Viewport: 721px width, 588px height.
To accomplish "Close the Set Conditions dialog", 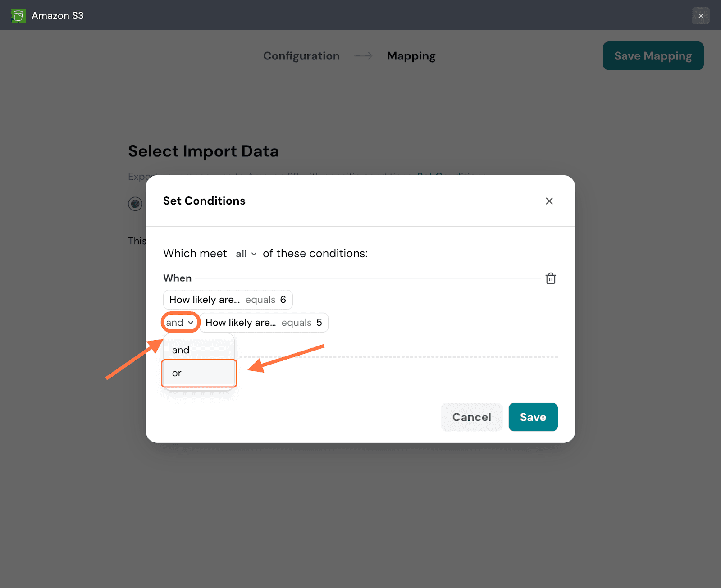I will pyautogui.click(x=549, y=201).
